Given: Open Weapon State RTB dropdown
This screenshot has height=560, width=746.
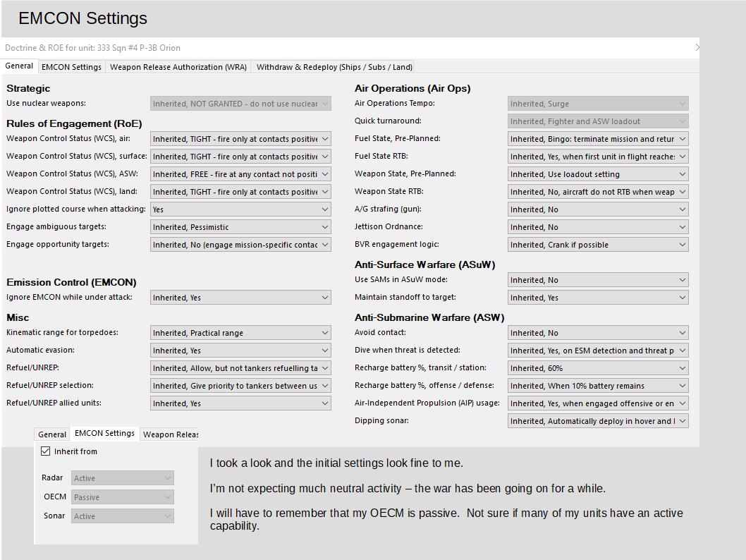Looking at the screenshot, I should (598, 192).
